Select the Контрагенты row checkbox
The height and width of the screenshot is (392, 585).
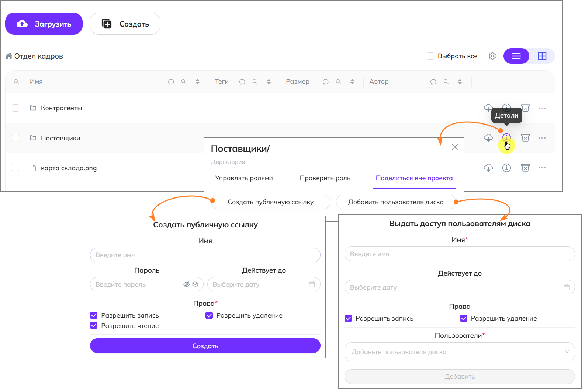pos(15,108)
